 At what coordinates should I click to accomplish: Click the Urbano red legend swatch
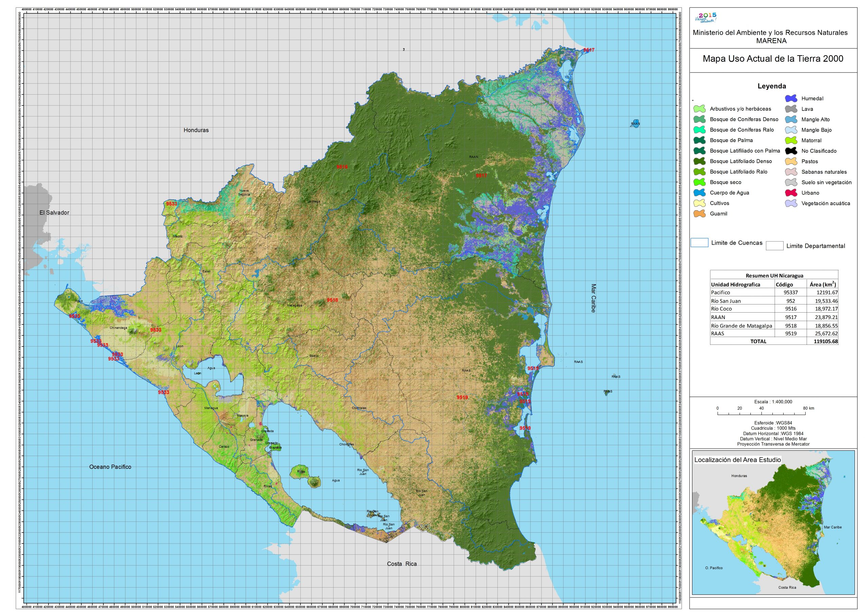[x=791, y=193]
